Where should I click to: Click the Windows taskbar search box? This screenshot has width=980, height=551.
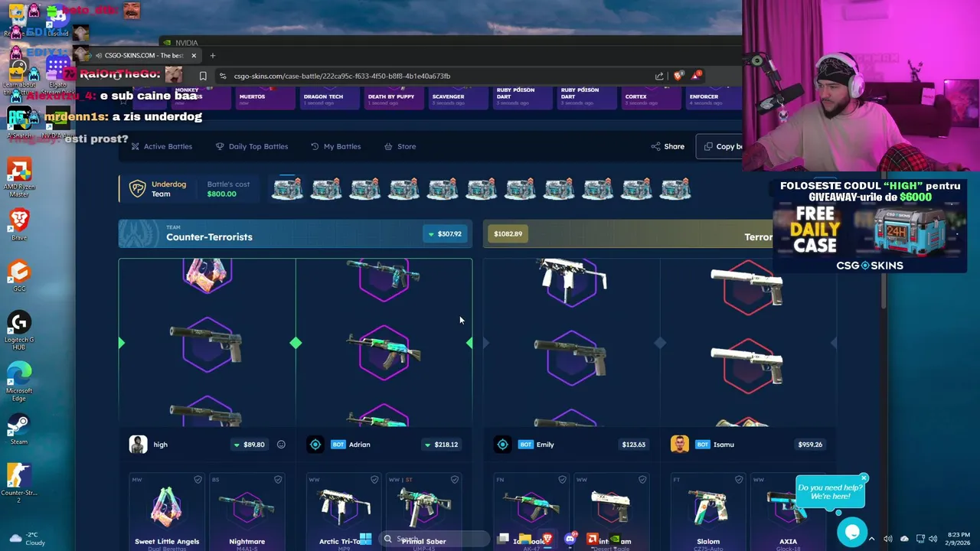(x=435, y=540)
